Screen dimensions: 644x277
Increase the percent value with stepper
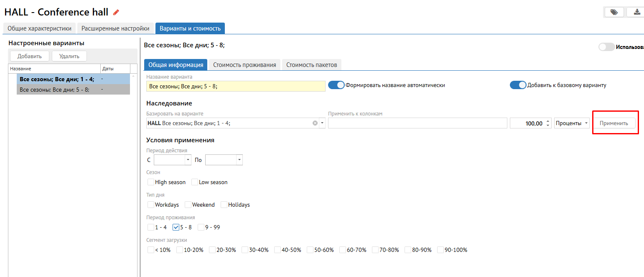click(x=548, y=121)
